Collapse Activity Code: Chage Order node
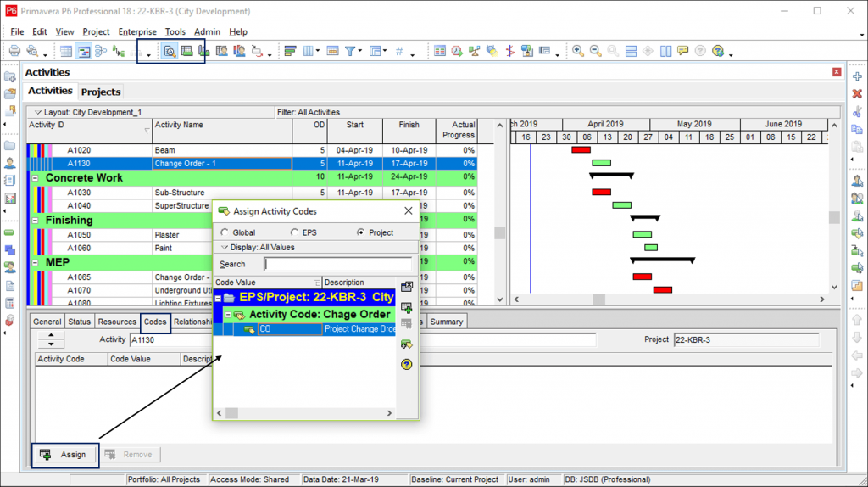Viewport: 868px width, 487px height. click(228, 315)
